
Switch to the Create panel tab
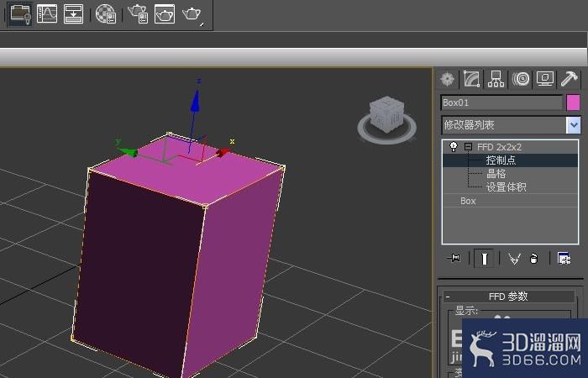point(447,79)
